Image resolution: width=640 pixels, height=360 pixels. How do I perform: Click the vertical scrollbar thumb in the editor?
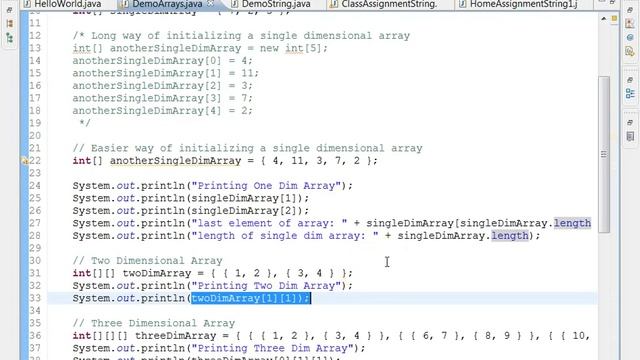point(604,154)
